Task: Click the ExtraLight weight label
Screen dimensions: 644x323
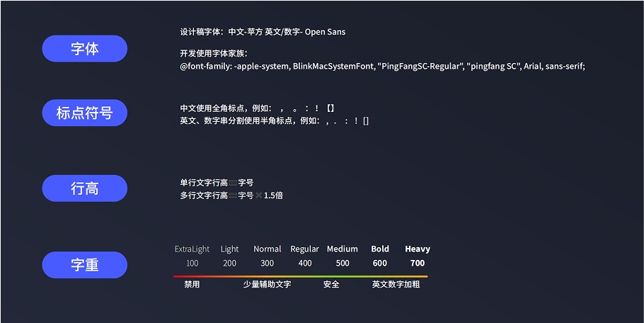Action: (x=192, y=249)
